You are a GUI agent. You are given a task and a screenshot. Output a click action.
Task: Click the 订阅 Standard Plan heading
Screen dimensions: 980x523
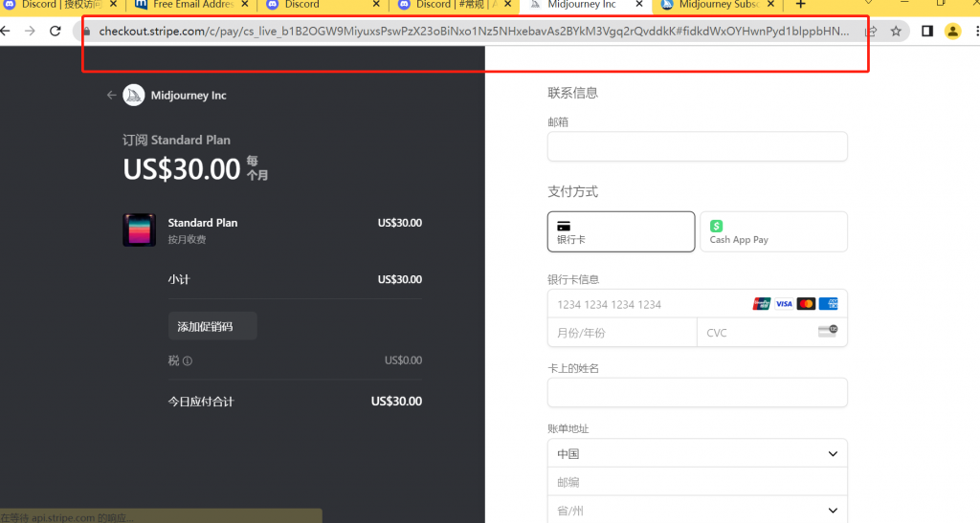(x=176, y=140)
